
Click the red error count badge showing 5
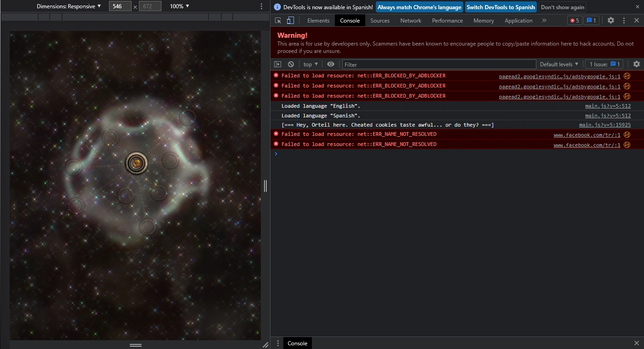575,20
